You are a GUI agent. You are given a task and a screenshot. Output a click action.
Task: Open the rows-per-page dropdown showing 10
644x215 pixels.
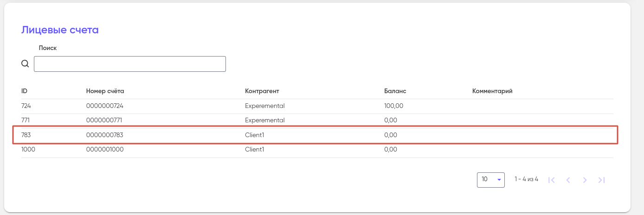[490, 180]
